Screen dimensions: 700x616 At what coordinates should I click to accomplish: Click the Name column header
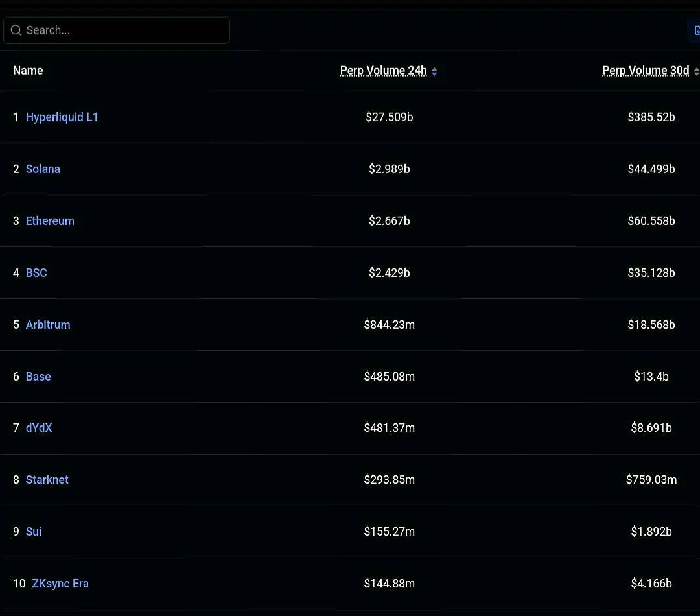pos(28,71)
